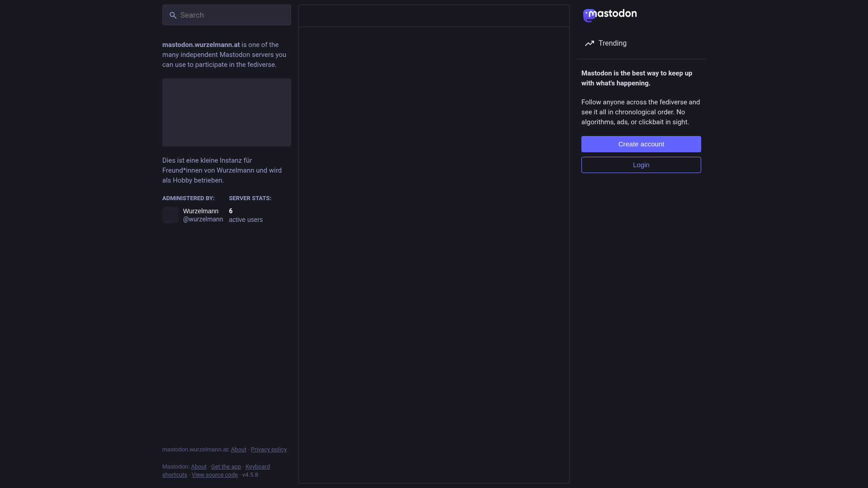
Task: Open the Privacy policy link
Action: tap(269, 450)
